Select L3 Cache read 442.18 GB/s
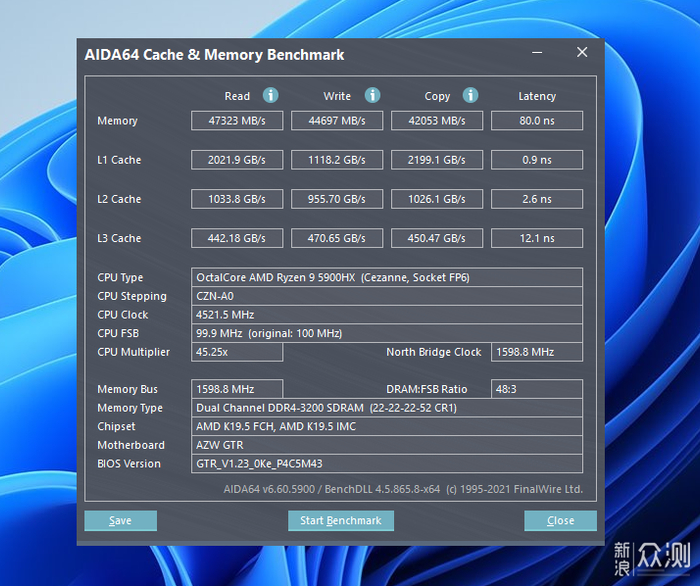Screen dimensions: 700x586 coord(237,238)
